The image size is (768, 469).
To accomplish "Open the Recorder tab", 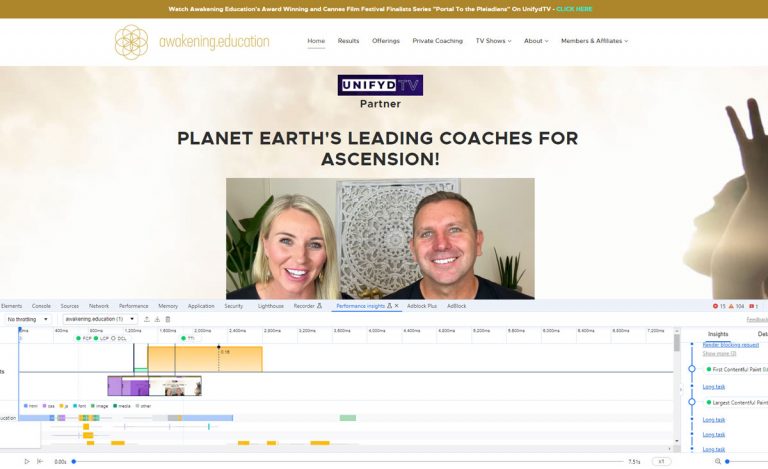I will [308, 306].
